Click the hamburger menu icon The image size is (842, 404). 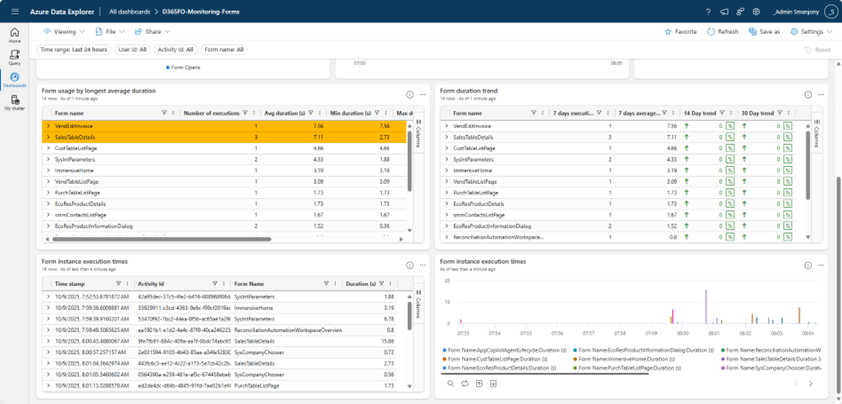click(14, 12)
